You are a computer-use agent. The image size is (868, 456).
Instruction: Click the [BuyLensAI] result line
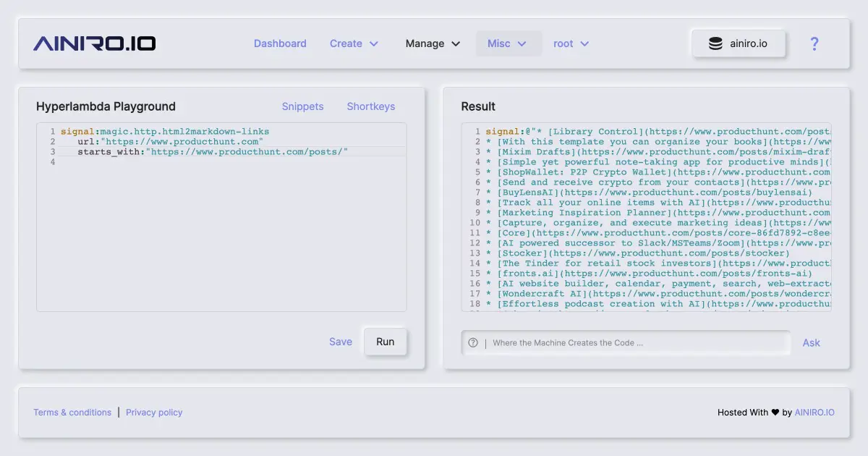(x=649, y=193)
